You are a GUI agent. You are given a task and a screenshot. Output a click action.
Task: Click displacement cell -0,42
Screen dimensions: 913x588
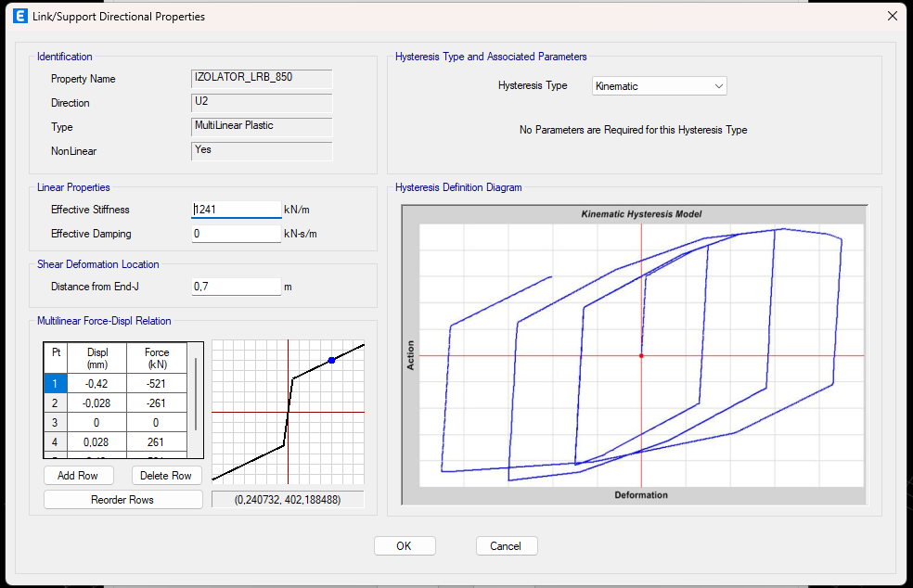(96, 384)
